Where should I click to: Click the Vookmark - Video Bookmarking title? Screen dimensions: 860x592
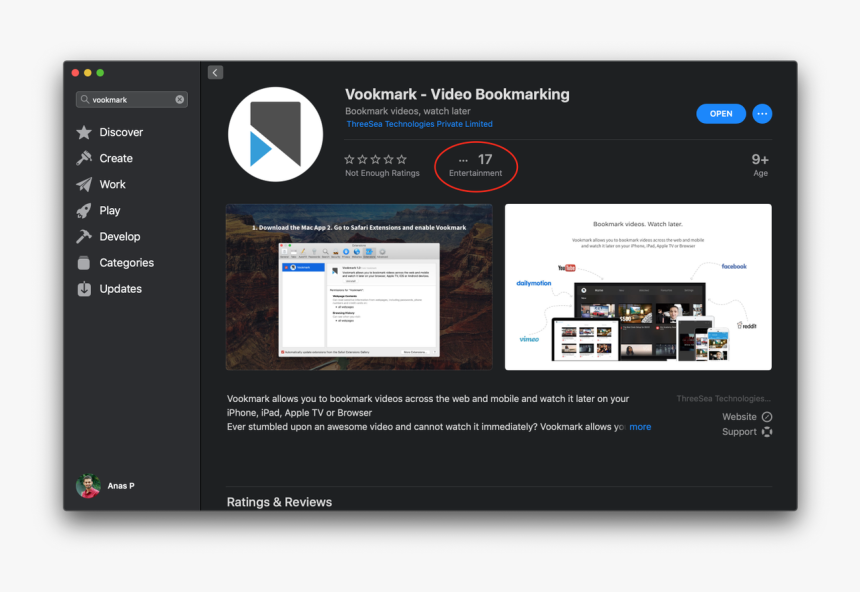[457, 94]
